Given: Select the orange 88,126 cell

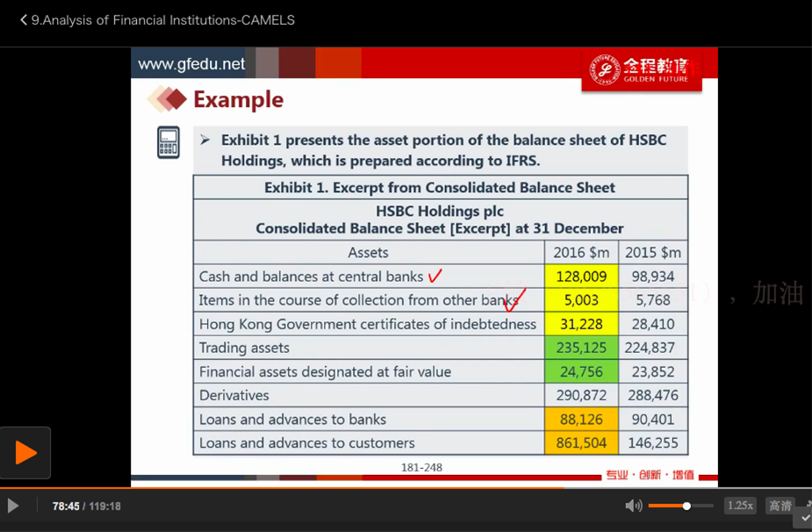Looking at the screenshot, I should click(581, 419).
